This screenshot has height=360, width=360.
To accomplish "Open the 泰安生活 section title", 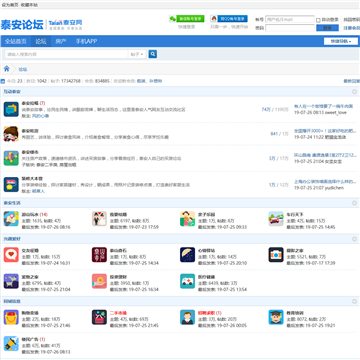I will pos(12,203).
